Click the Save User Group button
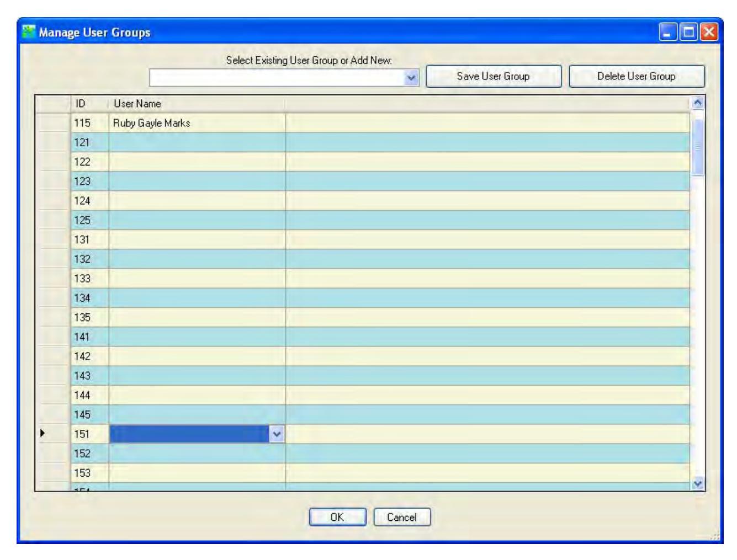Screen dimensions: 737x560 pyautogui.click(x=494, y=77)
